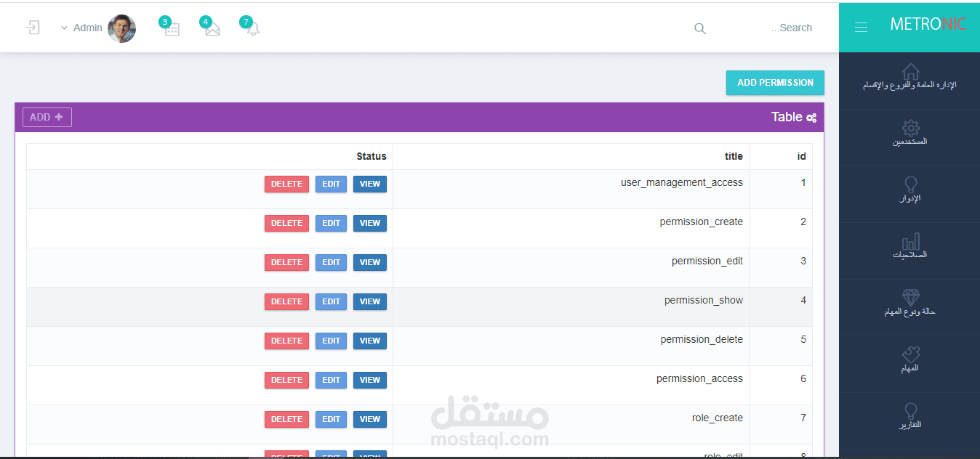Click the Table cogs icon

811,118
